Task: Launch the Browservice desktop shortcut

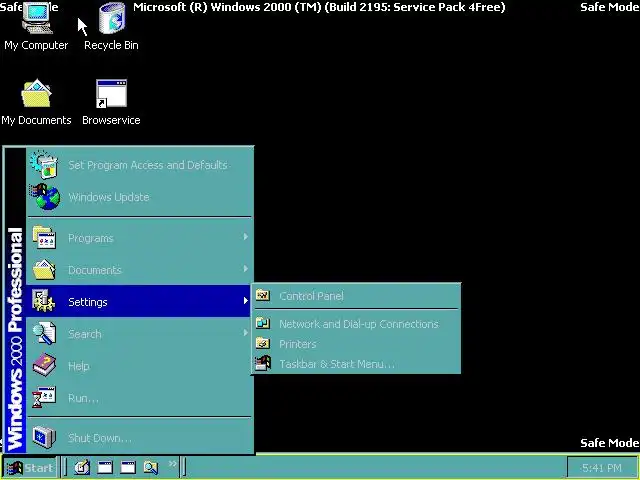Action: pos(111,102)
